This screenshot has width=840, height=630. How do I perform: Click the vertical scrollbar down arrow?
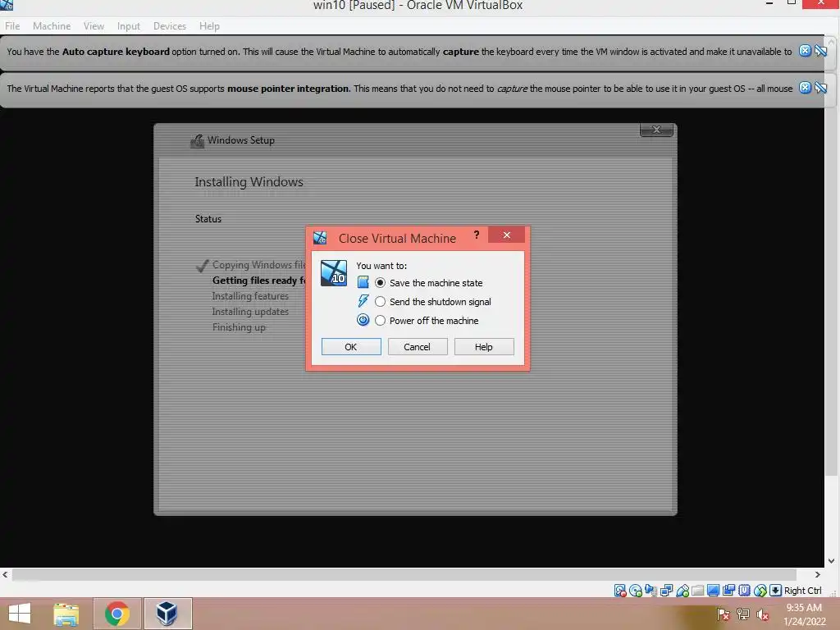click(832, 561)
